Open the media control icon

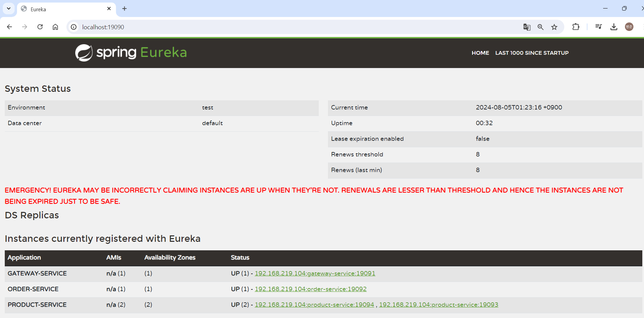click(x=598, y=27)
